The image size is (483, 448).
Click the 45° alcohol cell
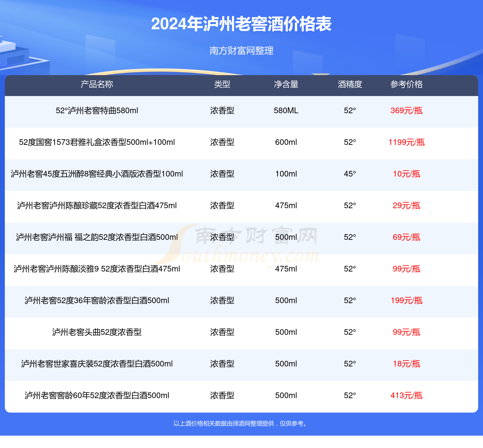(350, 174)
